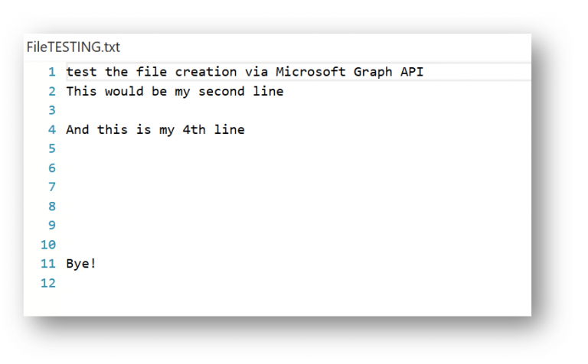This screenshot has width=588, height=364.
Task: Click line number 12 in the gutter
Action: [48, 283]
